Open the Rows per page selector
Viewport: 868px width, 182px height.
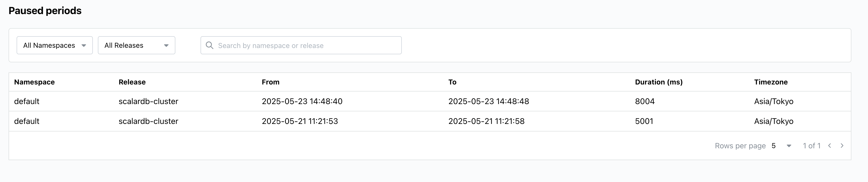tap(781, 146)
